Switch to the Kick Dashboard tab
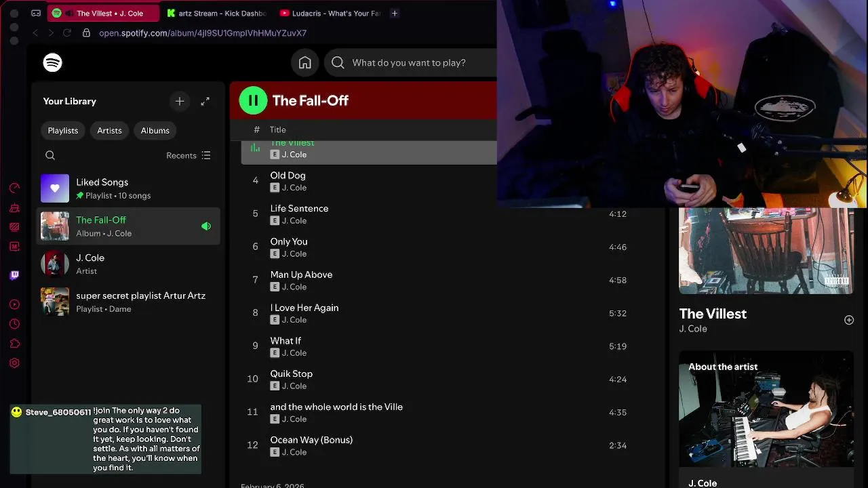Viewport: 868px width, 488px height. [x=217, y=13]
